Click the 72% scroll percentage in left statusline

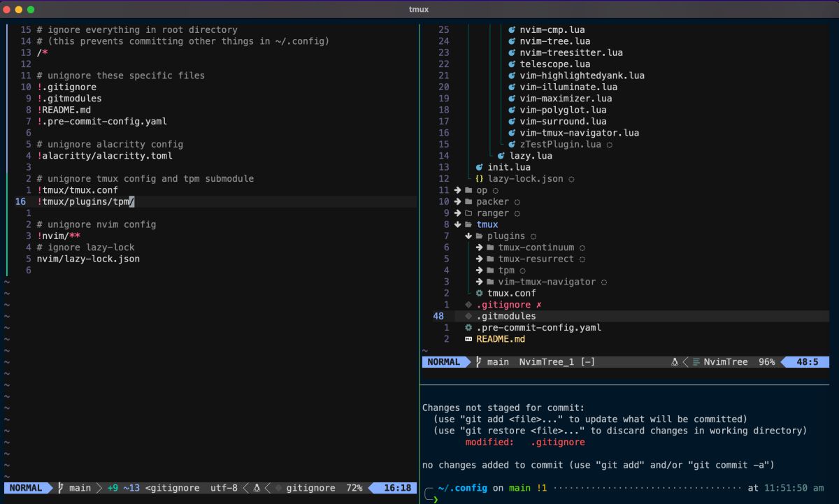[354, 488]
